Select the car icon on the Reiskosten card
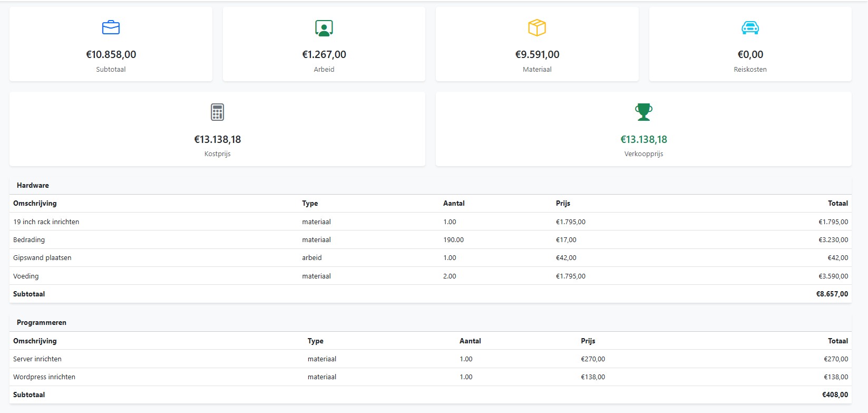868x413 pixels. 750,27
